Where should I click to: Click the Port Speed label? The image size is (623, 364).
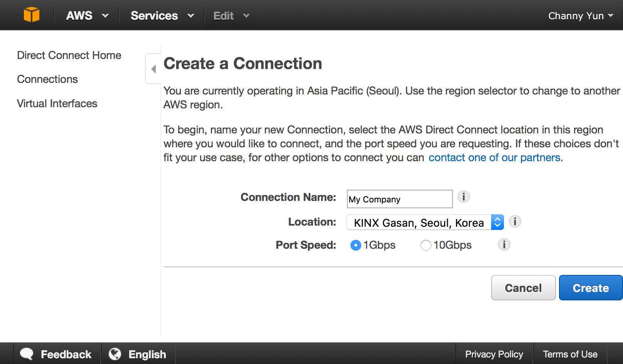(306, 245)
